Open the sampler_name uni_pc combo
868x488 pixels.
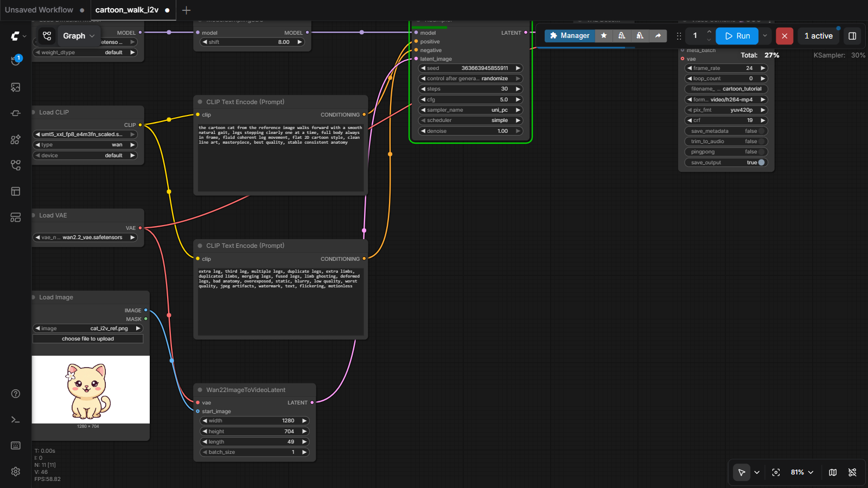pyautogui.click(x=470, y=110)
